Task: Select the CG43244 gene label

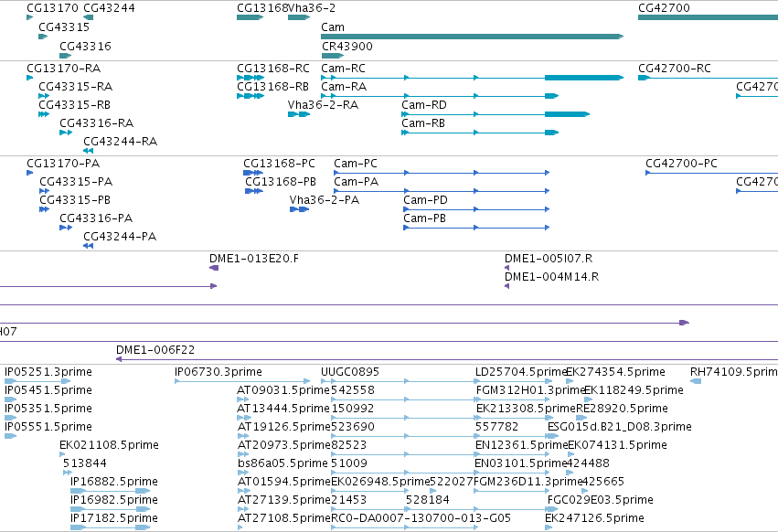Action: click(x=109, y=8)
